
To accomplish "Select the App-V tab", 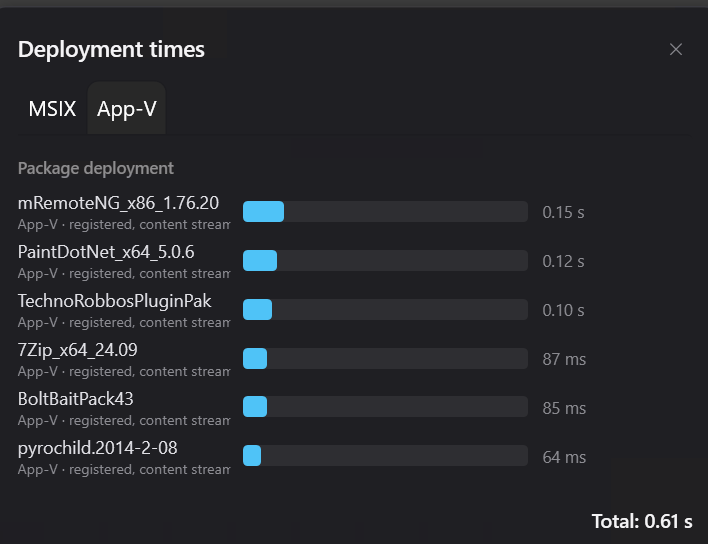I will pos(126,109).
